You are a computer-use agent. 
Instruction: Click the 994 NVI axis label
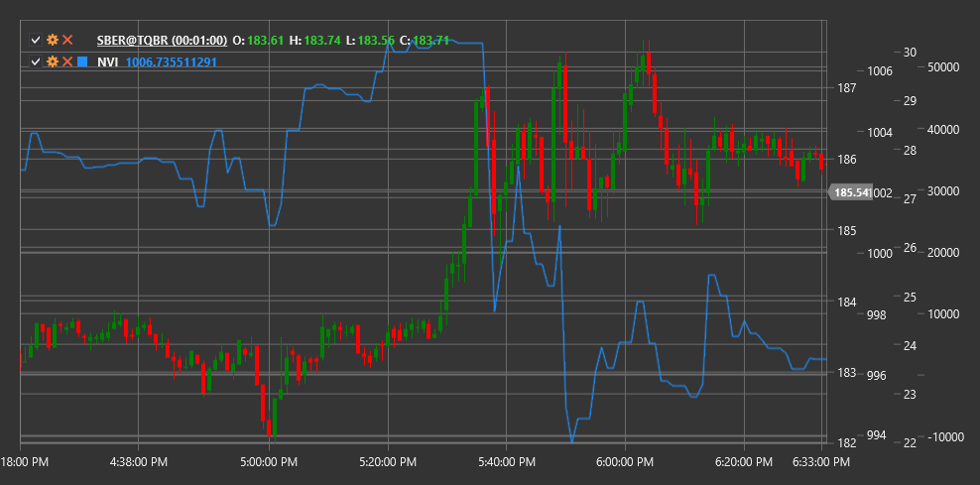tap(877, 435)
